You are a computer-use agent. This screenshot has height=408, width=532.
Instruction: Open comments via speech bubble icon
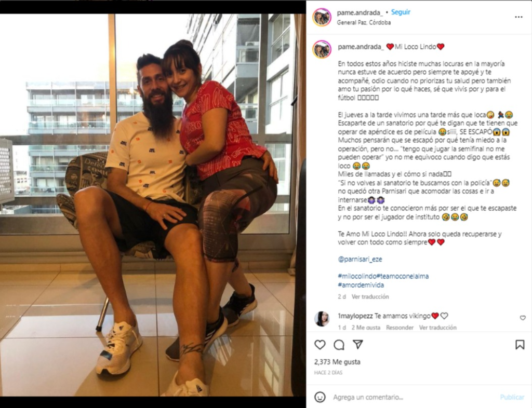(339, 345)
